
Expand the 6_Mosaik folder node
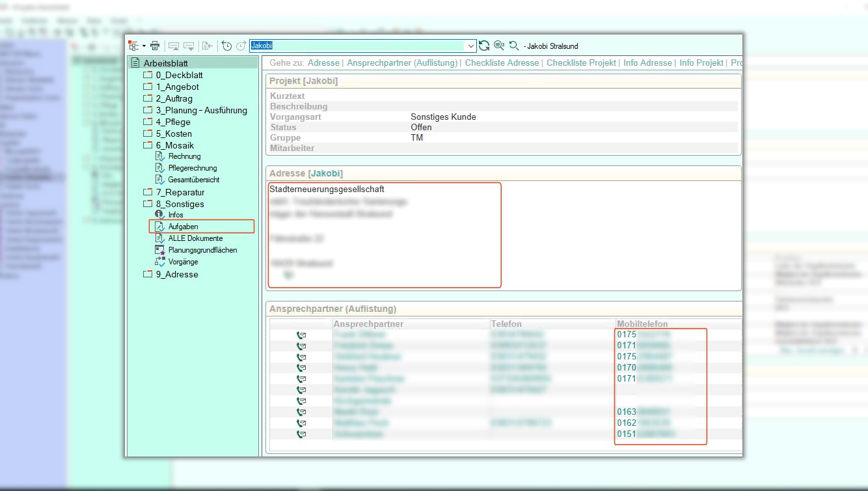tap(148, 145)
